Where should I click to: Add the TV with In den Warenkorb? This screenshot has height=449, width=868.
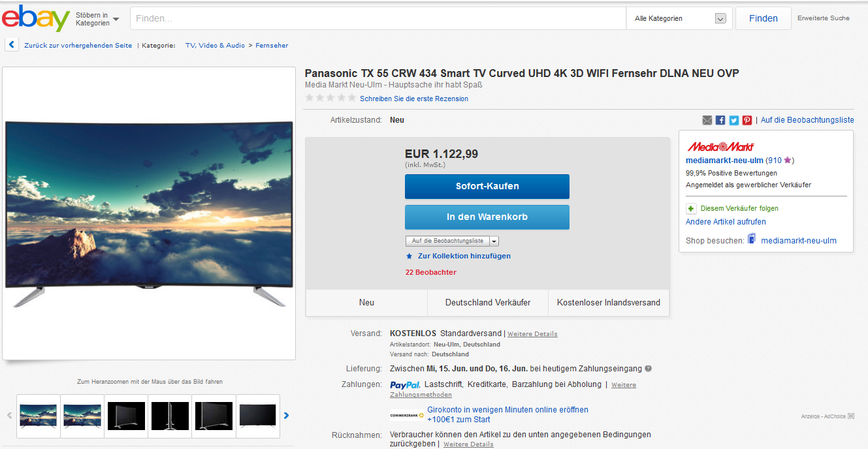click(x=487, y=217)
